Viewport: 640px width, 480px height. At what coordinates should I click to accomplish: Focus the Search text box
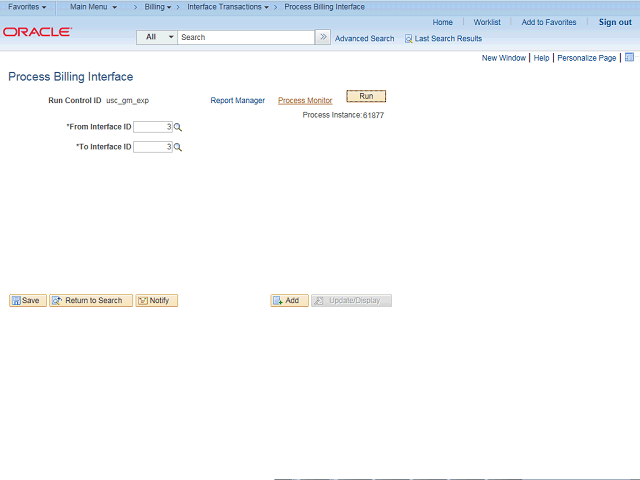point(246,37)
